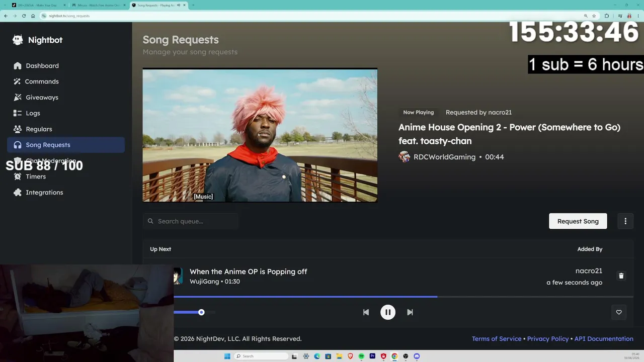View site information icon in address bar
This screenshot has width=644, height=362.
click(x=44, y=16)
